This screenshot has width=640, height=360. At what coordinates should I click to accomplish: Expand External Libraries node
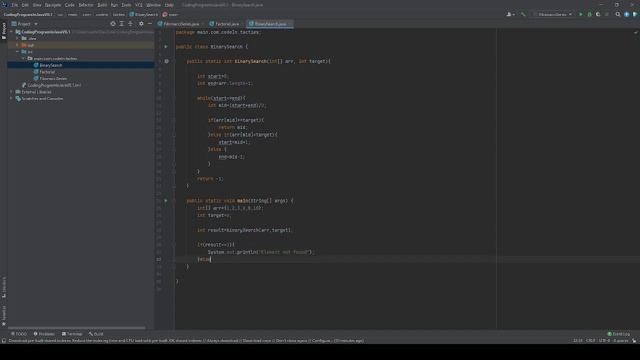click(x=11, y=92)
